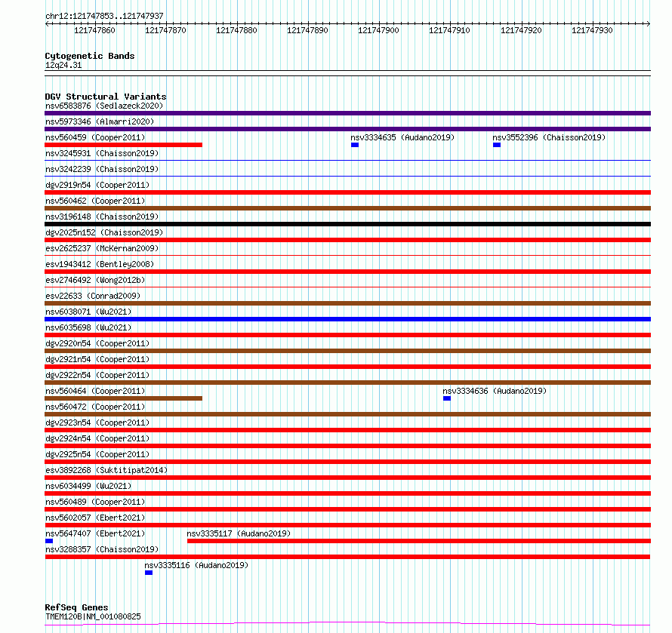The height and width of the screenshot is (633, 672).
Task: Select nsv560489 (Cooper2011) label
Action: point(95,502)
